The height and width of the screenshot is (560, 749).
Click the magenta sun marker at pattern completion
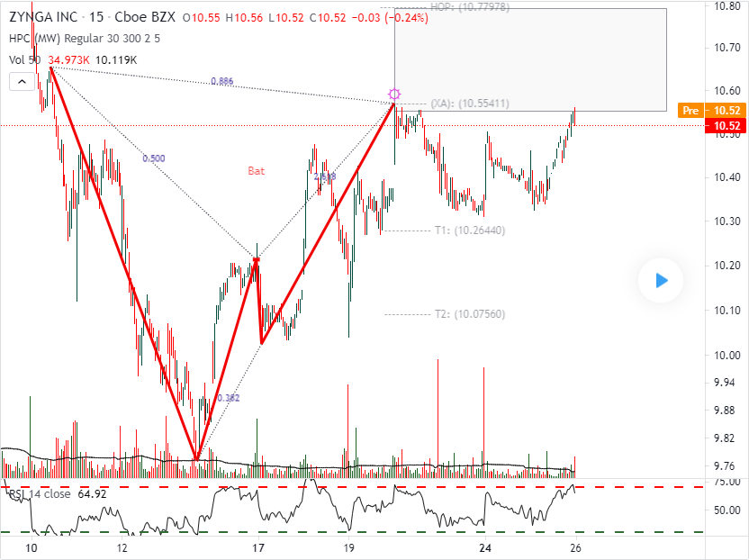(394, 94)
